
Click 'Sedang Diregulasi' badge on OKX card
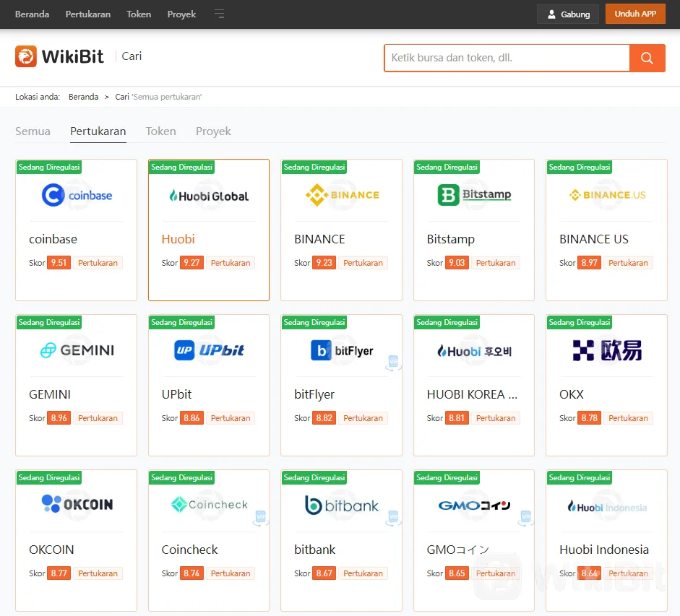click(580, 322)
